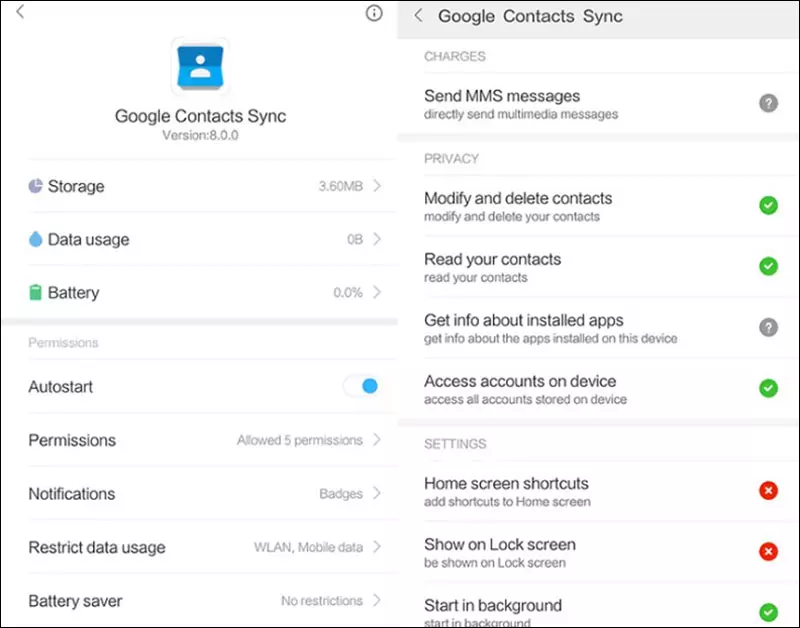The image size is (800, 628).
Task: Select Home screen shortcuts title
Action: click(506, 483)
